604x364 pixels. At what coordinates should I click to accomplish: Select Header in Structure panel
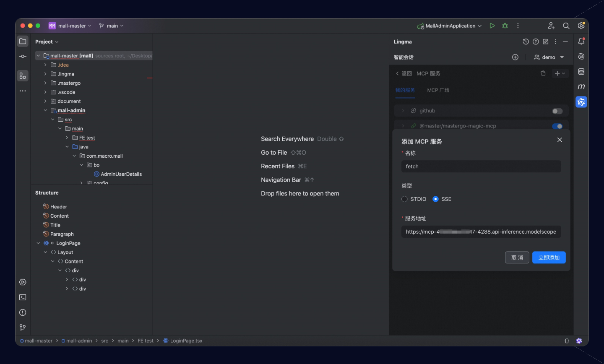coord(59,207)
